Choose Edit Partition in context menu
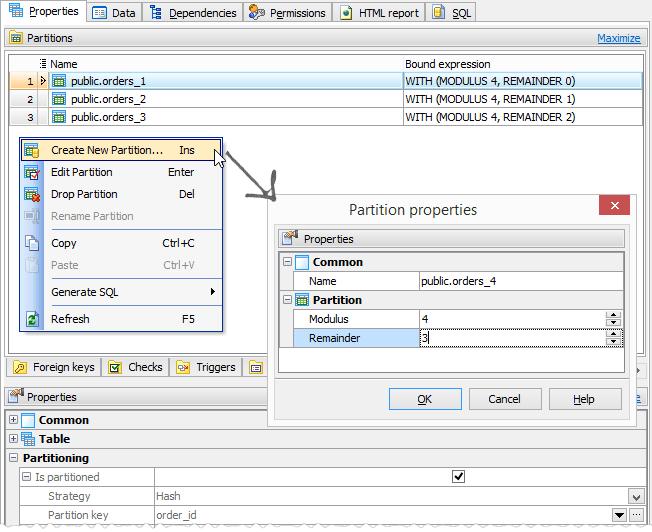Screen dimensions: 652x532 (x=121, y=172)
